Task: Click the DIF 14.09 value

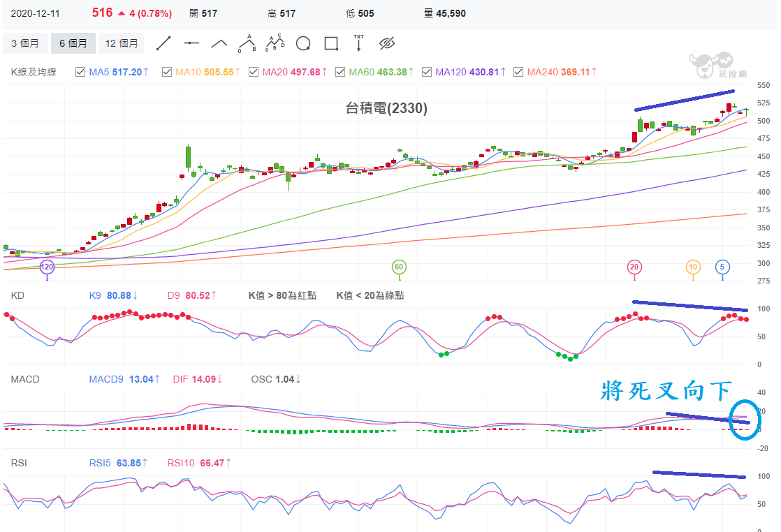Action: pos(197,379)
